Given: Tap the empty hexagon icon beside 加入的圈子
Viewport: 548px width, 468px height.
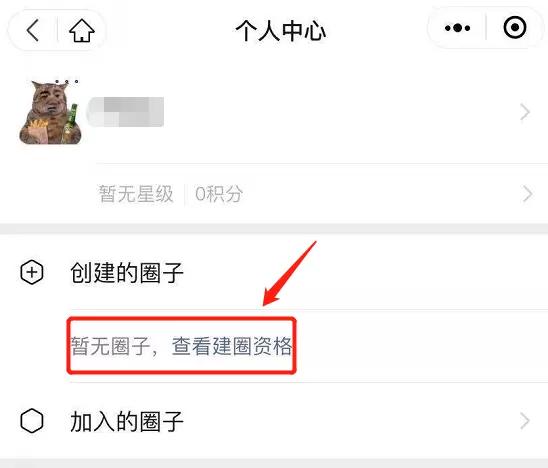Looking at the screenshot, I should tap(32, 420).
